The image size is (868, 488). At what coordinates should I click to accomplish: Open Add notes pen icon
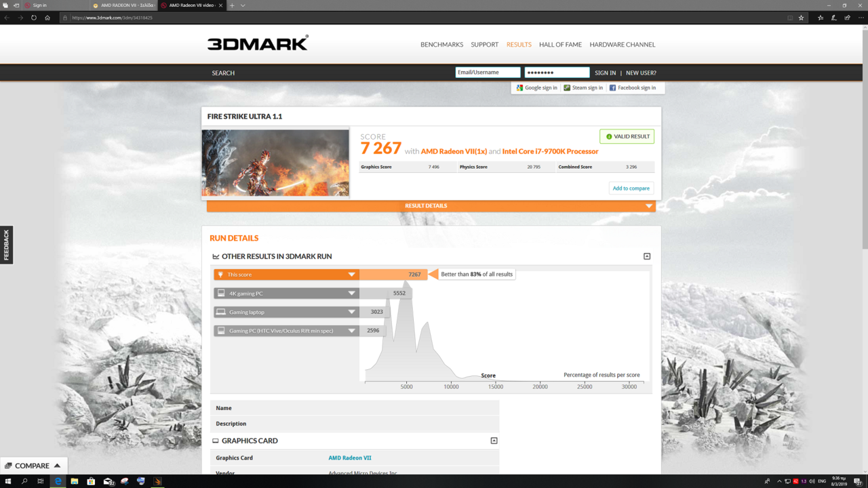(x=834, y=18)
